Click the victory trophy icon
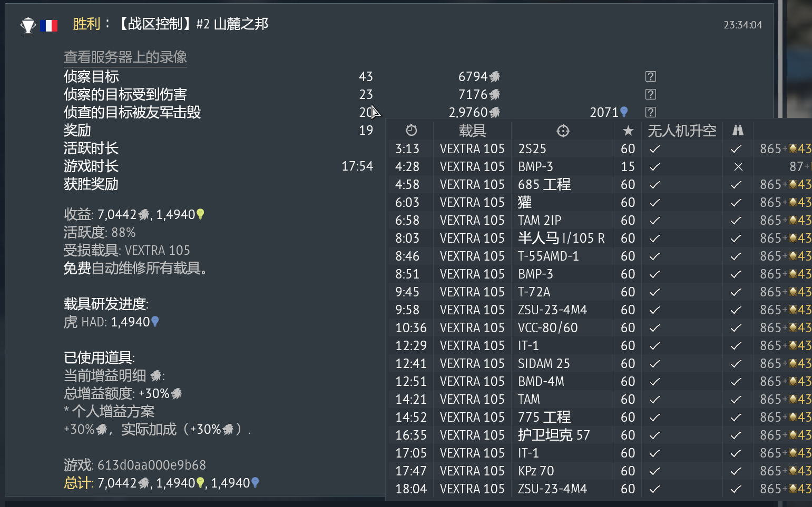The image size is (812, 507). coord(28,25)
